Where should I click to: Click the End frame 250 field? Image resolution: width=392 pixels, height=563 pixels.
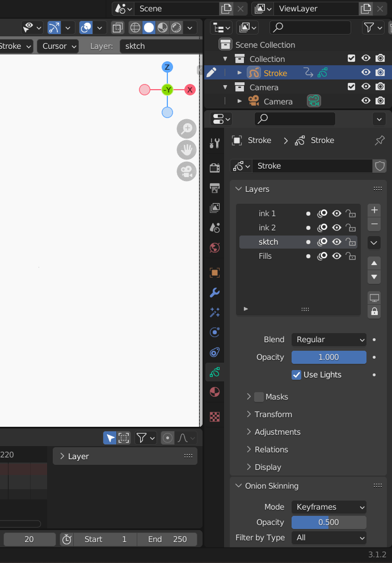click(x=167, y=539)
